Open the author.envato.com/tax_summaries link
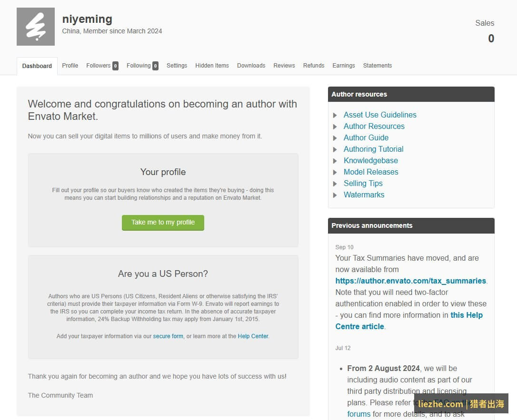The height and width of the screenshot is (420, 517). click(410, 281)
